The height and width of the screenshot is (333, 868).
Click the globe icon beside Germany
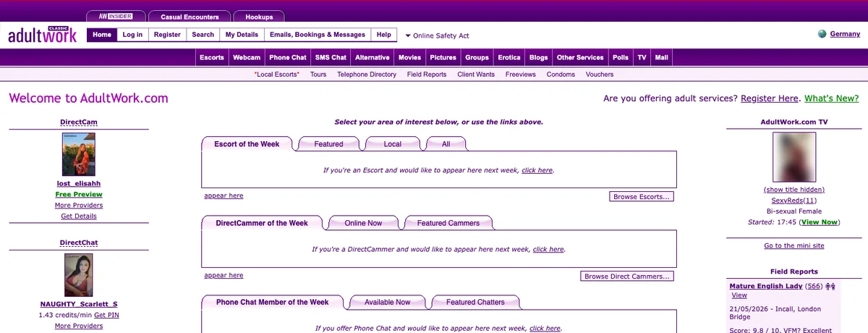(822, 34)
